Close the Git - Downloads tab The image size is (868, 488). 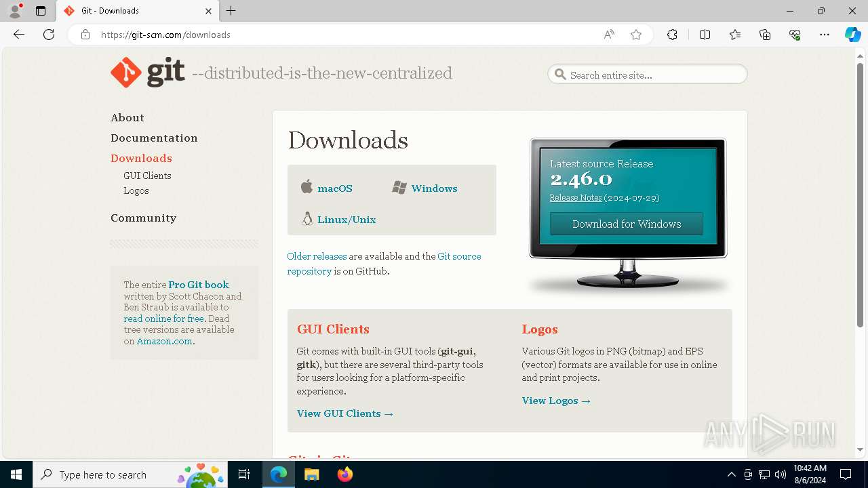209,11
